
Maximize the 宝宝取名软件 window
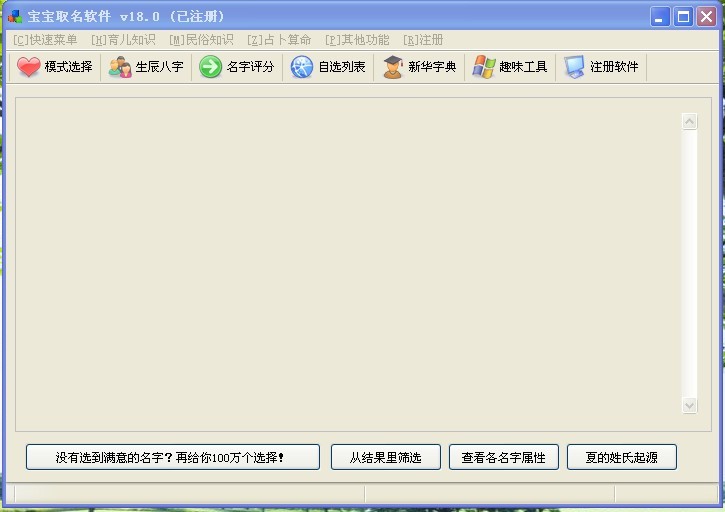pos(683,17)
